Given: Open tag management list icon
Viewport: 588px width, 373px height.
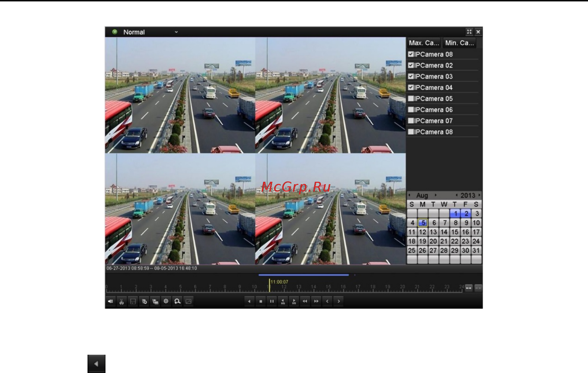Looking at the screenshot, I should click(x=155, y=301).
